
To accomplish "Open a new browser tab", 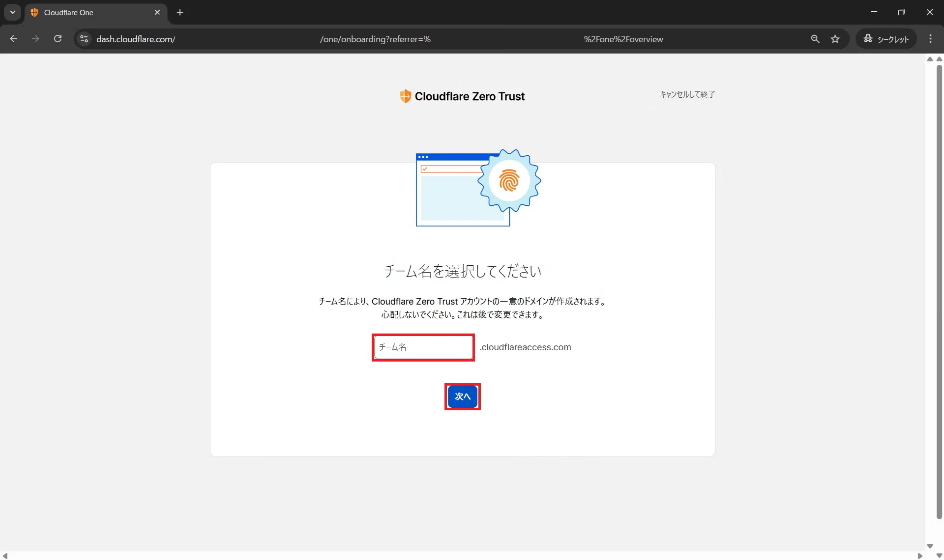I will 180,12.
